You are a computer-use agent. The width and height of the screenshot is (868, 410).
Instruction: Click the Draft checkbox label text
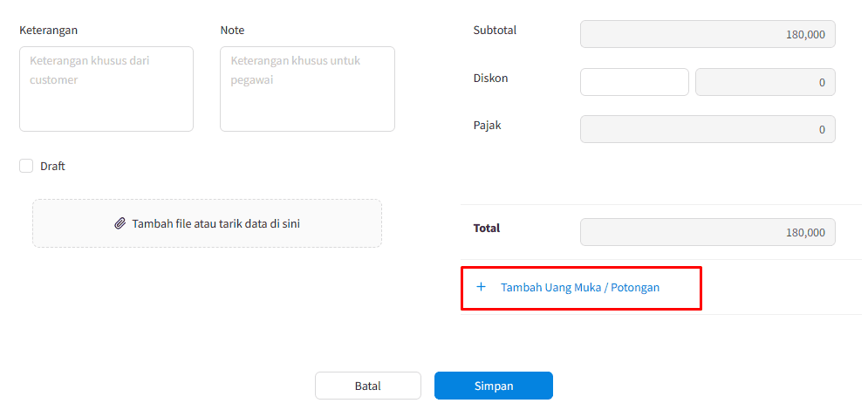point(52,166)
